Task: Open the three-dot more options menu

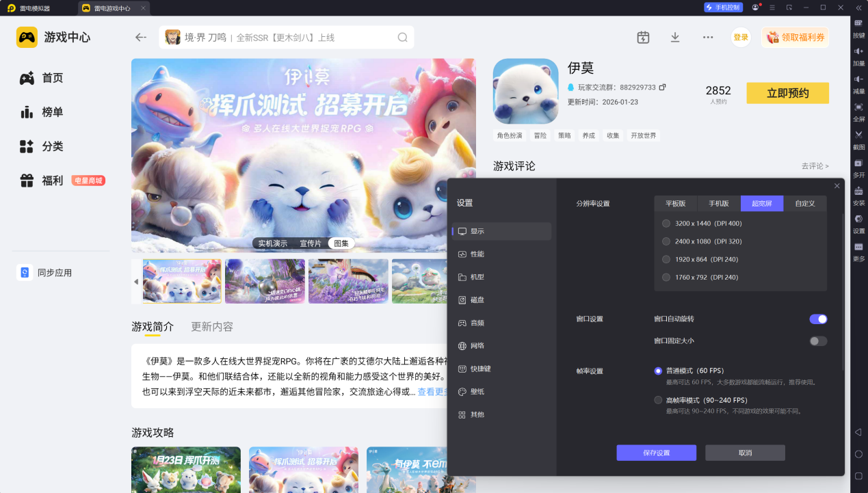Action: click(x=708, y=38)
